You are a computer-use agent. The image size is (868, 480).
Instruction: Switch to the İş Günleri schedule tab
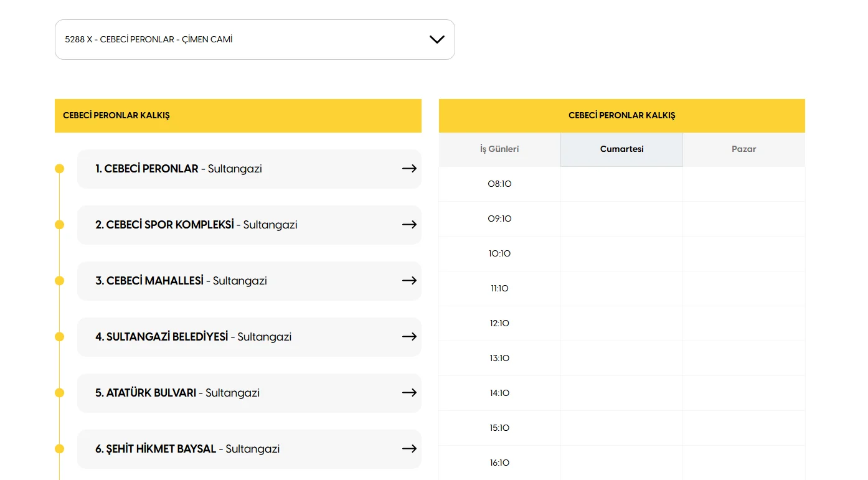pos(499,149)
